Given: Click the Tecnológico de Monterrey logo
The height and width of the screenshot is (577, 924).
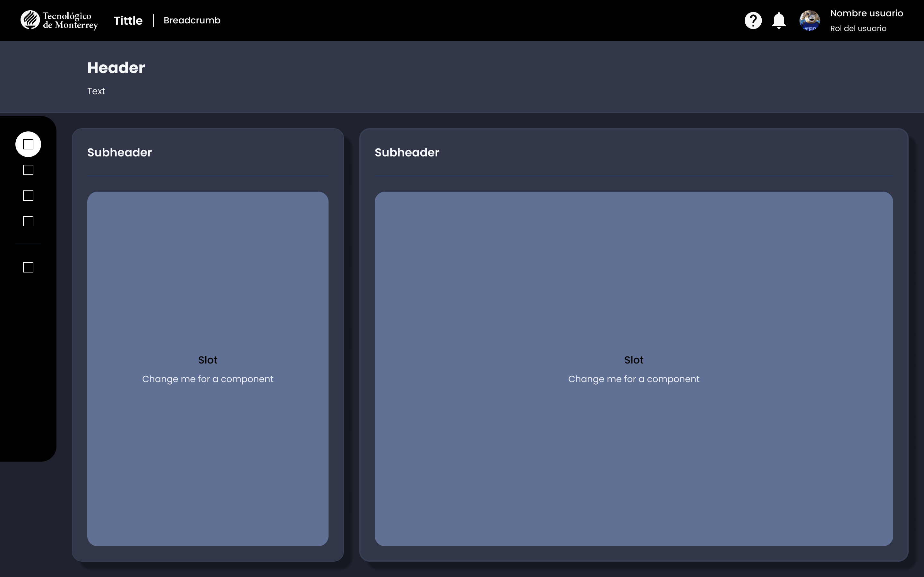Looking at the screenshot, I should click(x=59, y=20).
